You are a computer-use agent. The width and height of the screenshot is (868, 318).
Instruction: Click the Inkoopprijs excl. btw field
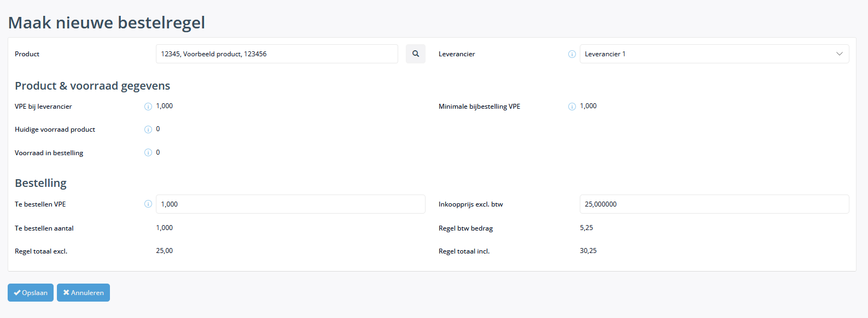pos(714,204)
